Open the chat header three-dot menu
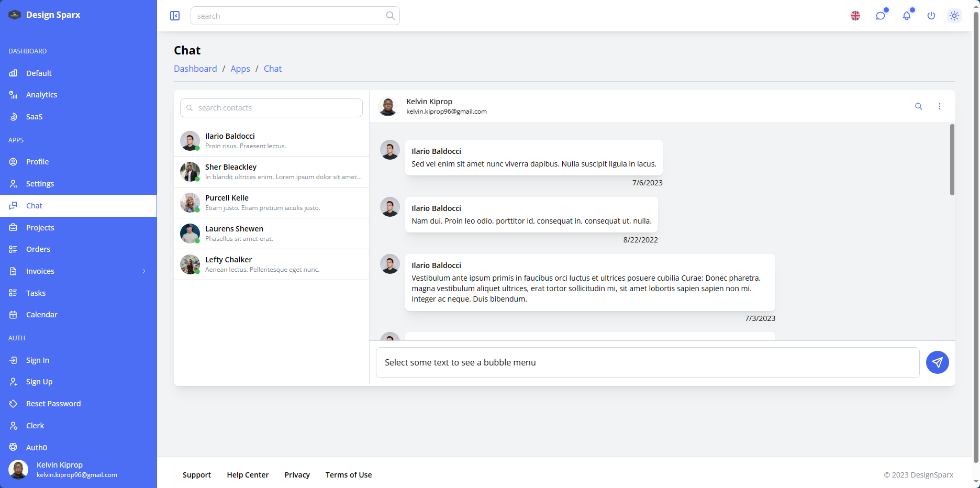The width and height of the screenshot is (980, 488). 939,106
